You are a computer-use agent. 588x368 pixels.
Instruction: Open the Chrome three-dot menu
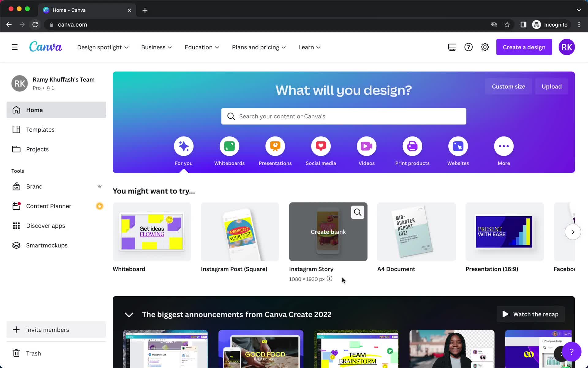pyautogui.click(x=579, y=25)
